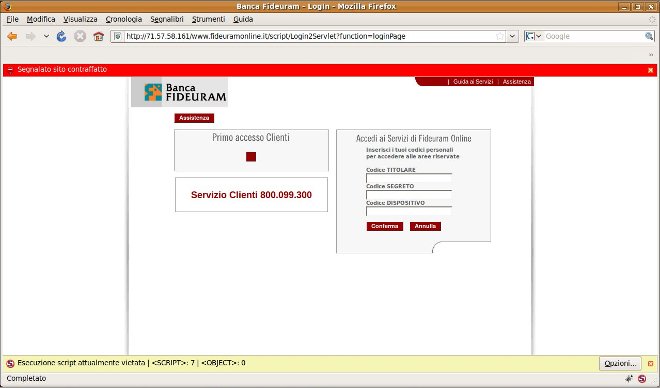
Task: Click the red Assistenza button below the logo
Action: point(194,118)
